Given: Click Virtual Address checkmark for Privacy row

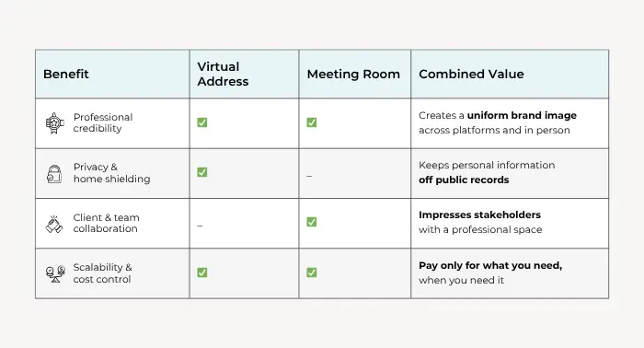Looking at the screenshot, I should coord(202,172).
